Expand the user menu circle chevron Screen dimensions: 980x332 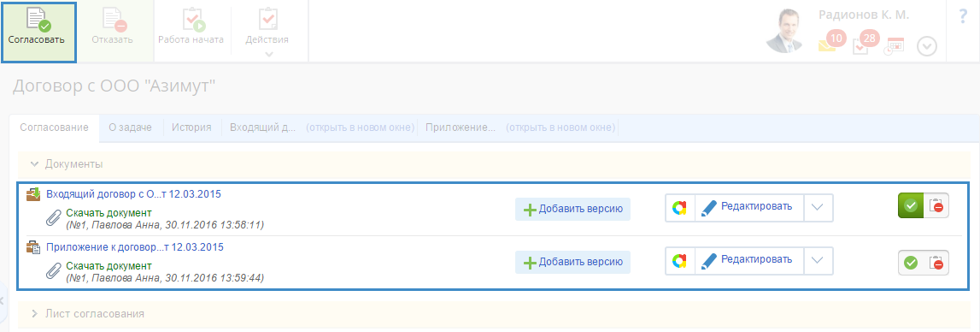(x=927, y=47)
